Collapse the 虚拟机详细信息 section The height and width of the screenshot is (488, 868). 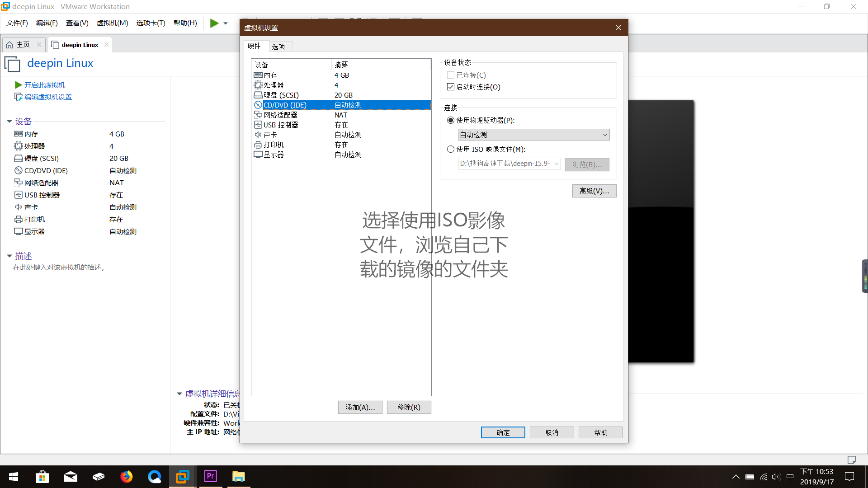tap(179, 394)
